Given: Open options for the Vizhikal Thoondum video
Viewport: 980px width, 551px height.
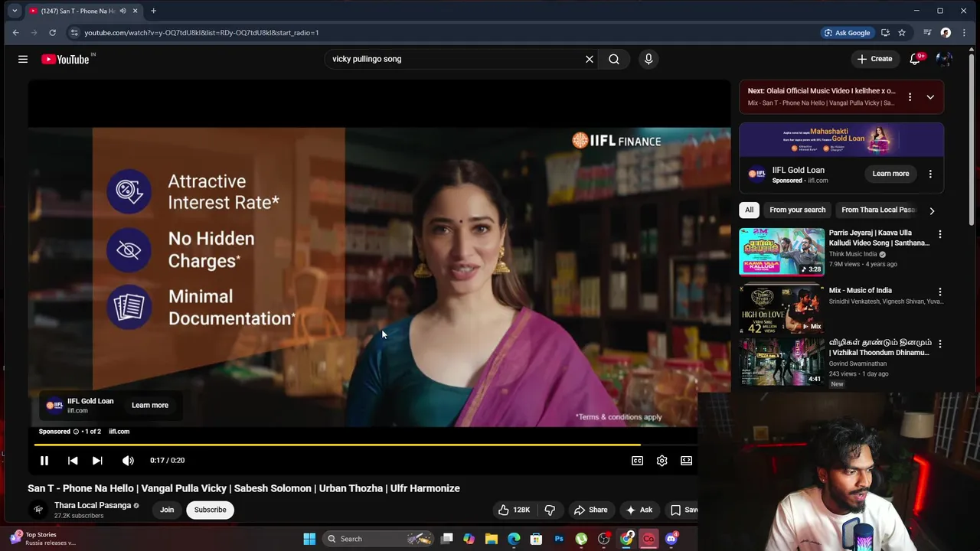Looking at the screenshot, I should (940, 344).
